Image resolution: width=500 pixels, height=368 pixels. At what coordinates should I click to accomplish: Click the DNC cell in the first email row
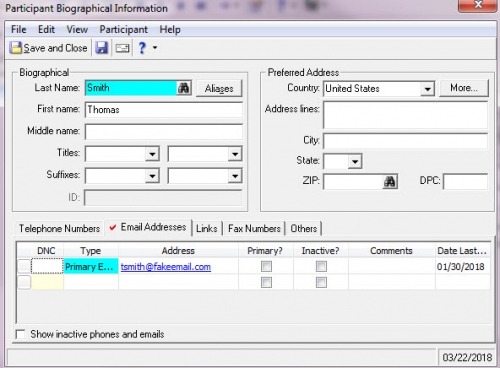point(47,266)
